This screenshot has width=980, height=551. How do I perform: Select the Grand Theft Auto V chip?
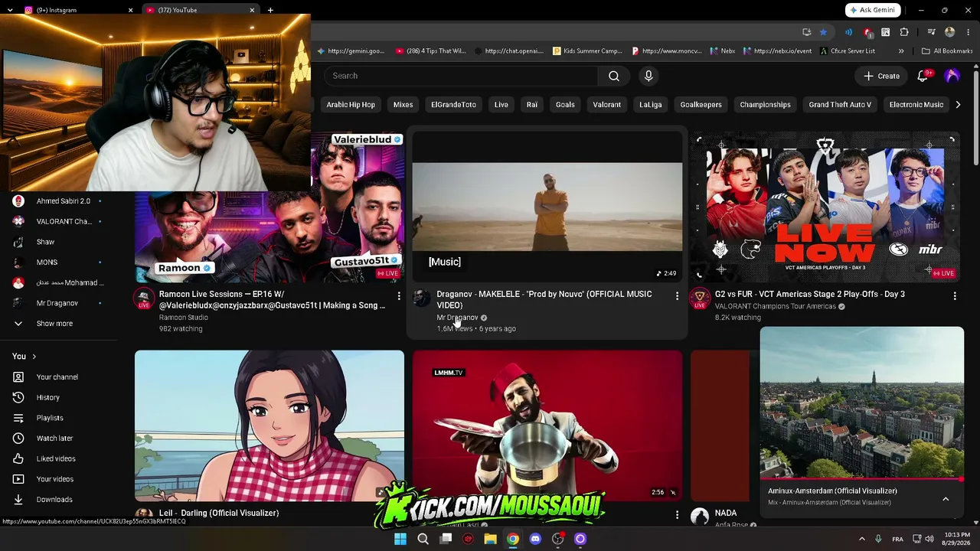tap(840, 105)
